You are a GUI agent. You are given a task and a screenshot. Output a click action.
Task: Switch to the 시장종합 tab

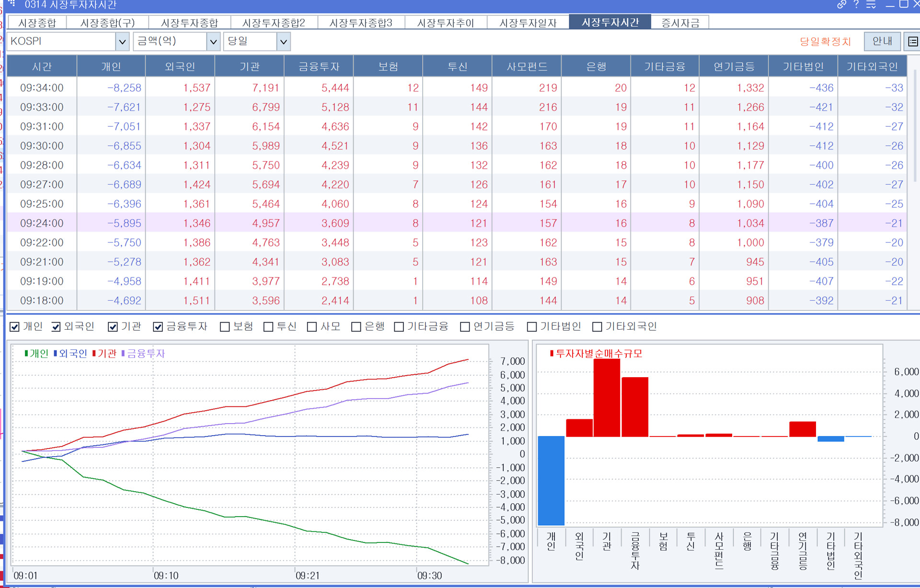[37, 23]
